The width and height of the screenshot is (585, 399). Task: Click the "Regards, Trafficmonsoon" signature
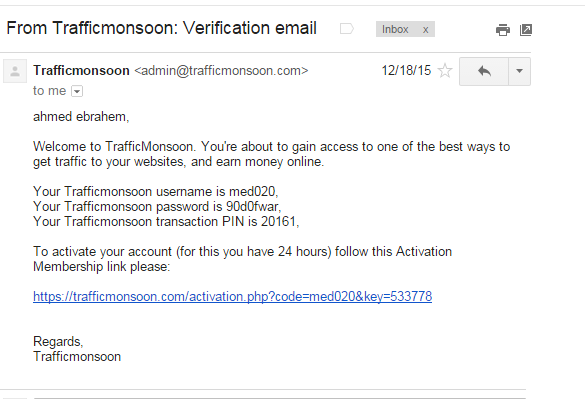[x=77, y=349]
